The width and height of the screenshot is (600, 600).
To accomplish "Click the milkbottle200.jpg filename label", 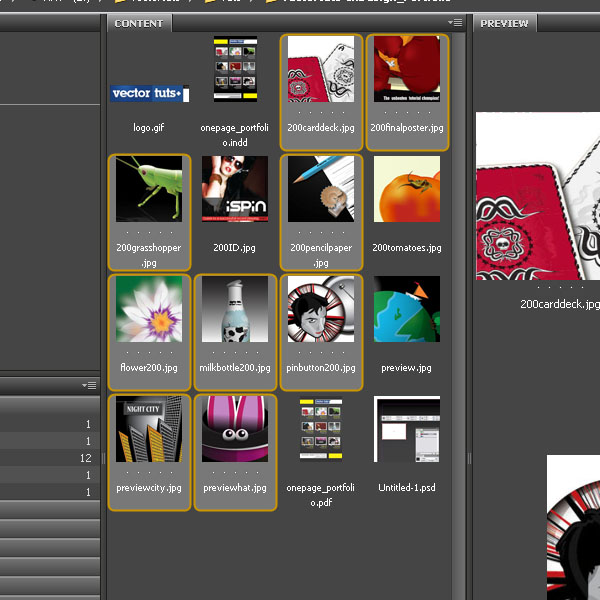I will (x=235, y=368).
